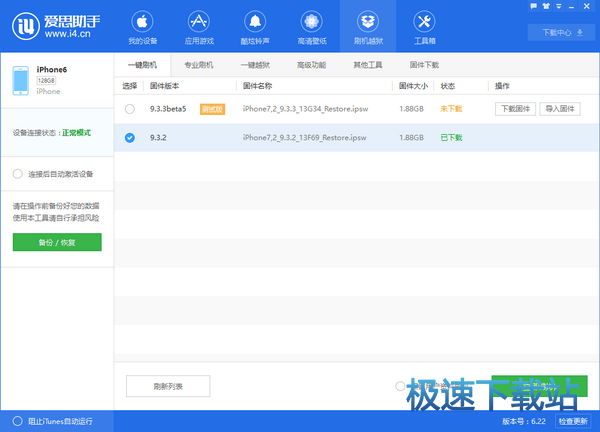Click 下载固件 button for 9.3.3beta5
Viewport: 600px width, 432px height.
515,109
